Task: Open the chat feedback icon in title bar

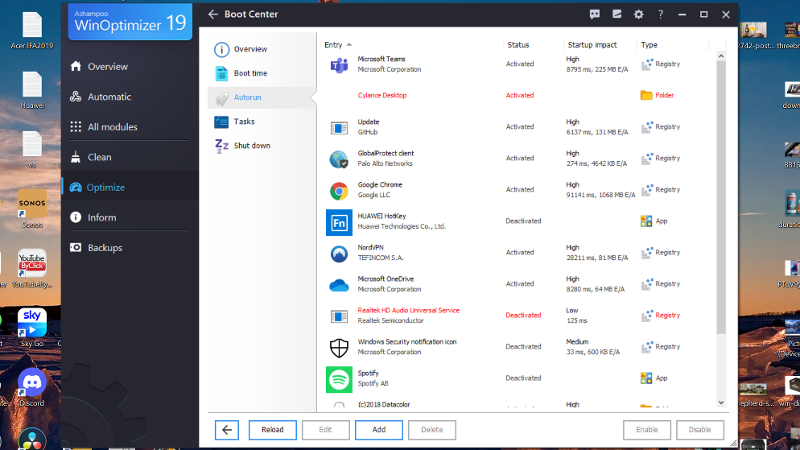Action: pos(594,14)
